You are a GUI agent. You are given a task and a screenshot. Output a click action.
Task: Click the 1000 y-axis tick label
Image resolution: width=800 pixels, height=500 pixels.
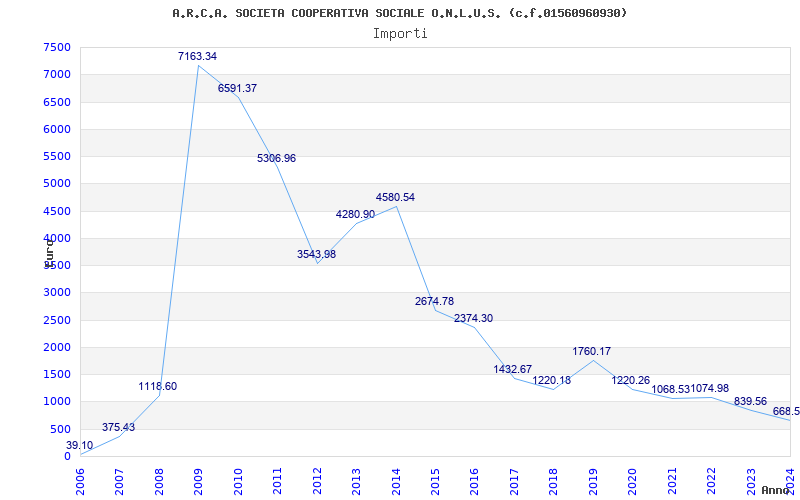click(x=57, y=402)
